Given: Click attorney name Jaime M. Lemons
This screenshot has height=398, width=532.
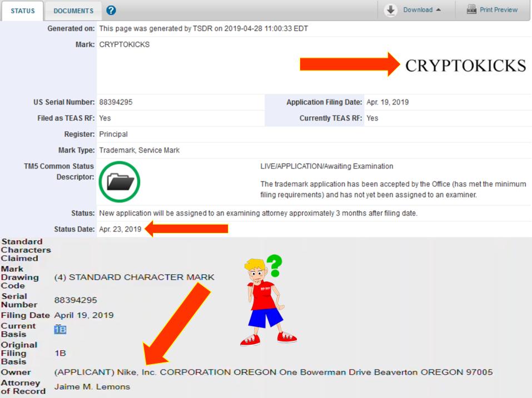Looking at the screenshot, I should pyautogui.click(x=92, y=387).
